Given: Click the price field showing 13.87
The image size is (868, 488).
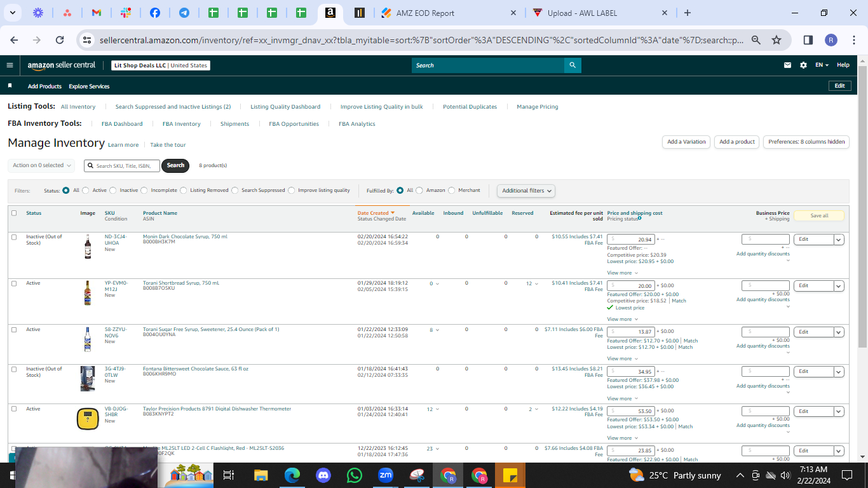Looking at the screenshot, I should [630, 332].
